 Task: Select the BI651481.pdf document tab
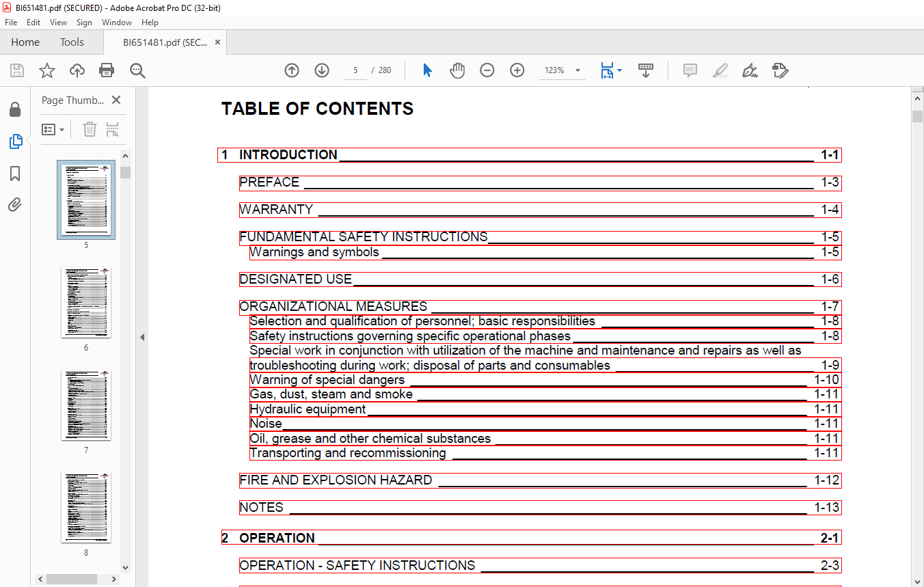click(x=165, y=42)
